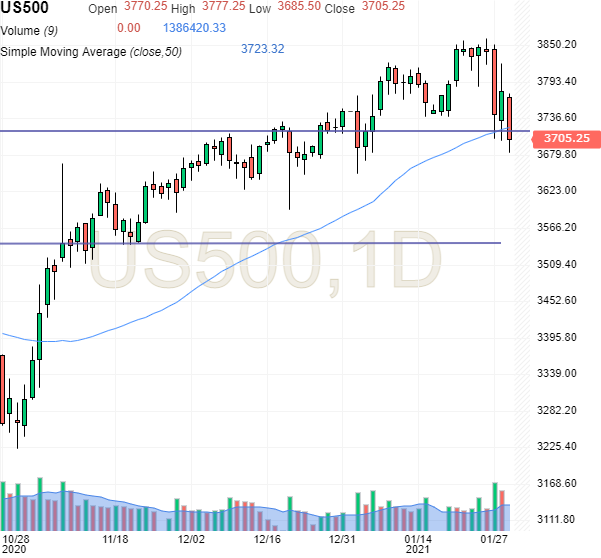Click the US500 symbol title
This screenshot has height=558, width=601.
(27, 8)
